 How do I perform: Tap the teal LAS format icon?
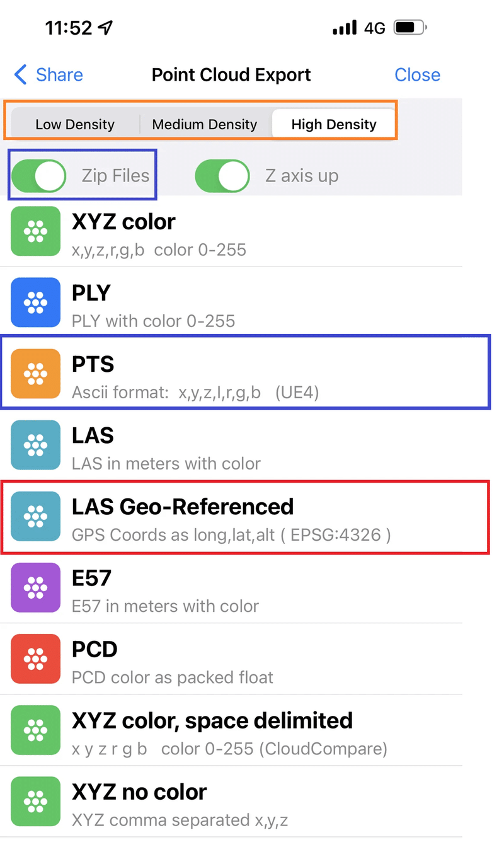coord(36,445)
